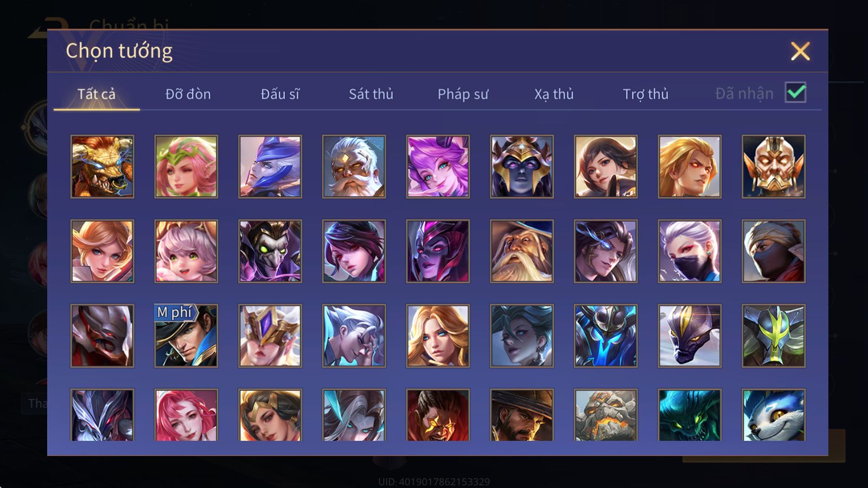Close the Chọn tướng dialog
Viewport: 868px width, 488px height.
[800, 51]
